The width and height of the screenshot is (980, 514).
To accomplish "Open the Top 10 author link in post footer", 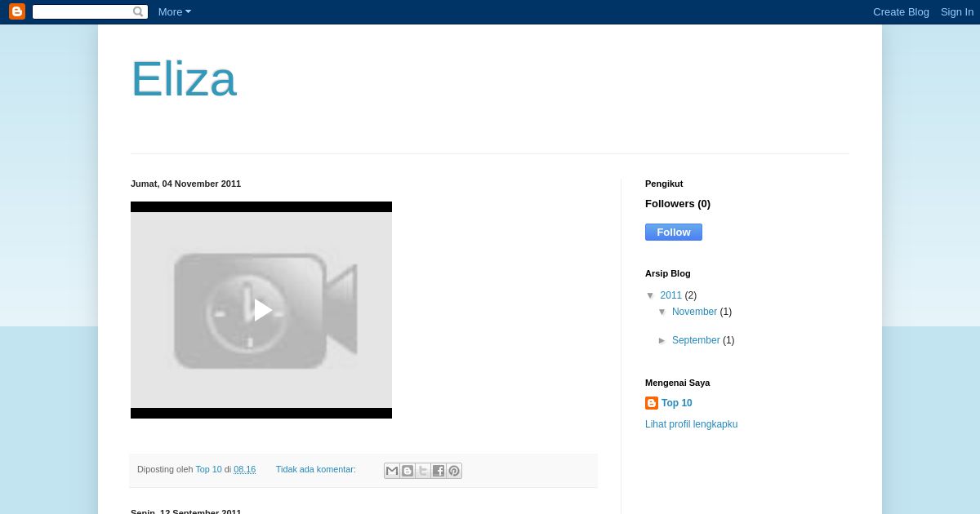I will tap(208, 469).
